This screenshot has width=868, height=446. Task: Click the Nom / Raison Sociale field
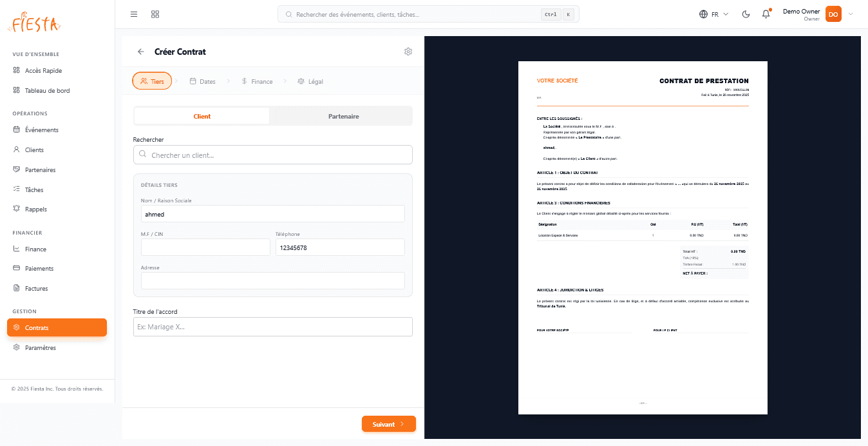(273, 214)
